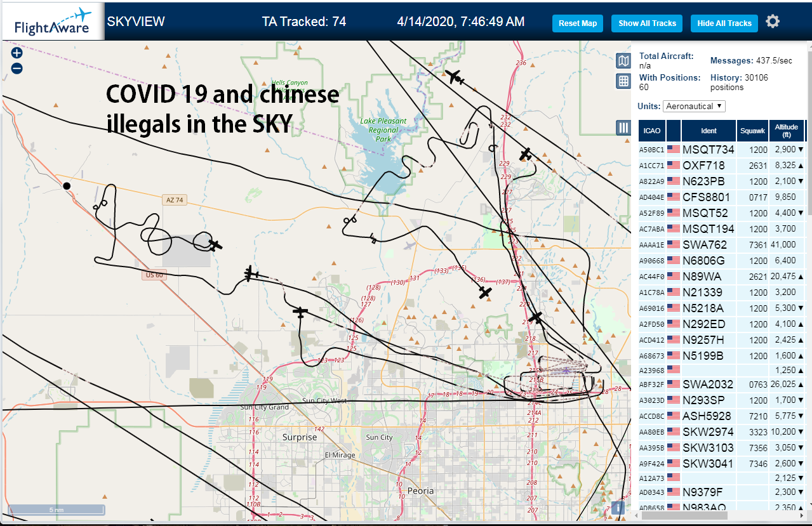Select the N6806G ident

pyautogui.click(x=703, y=261)
